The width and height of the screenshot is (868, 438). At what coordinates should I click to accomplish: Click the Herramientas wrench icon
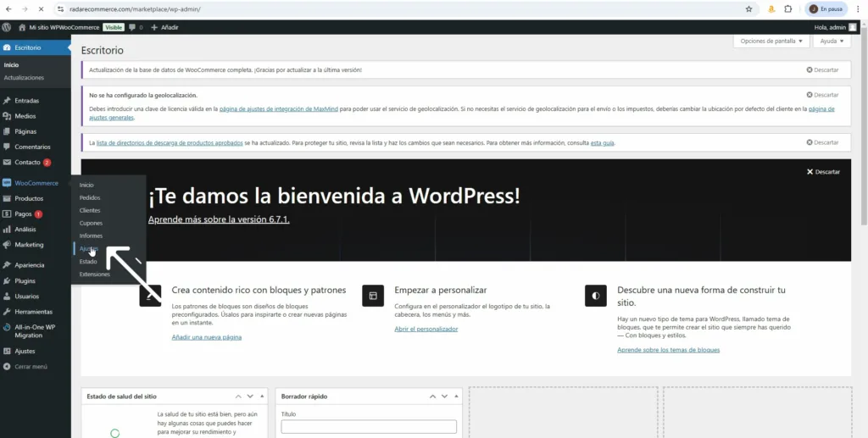pos(7,312)
